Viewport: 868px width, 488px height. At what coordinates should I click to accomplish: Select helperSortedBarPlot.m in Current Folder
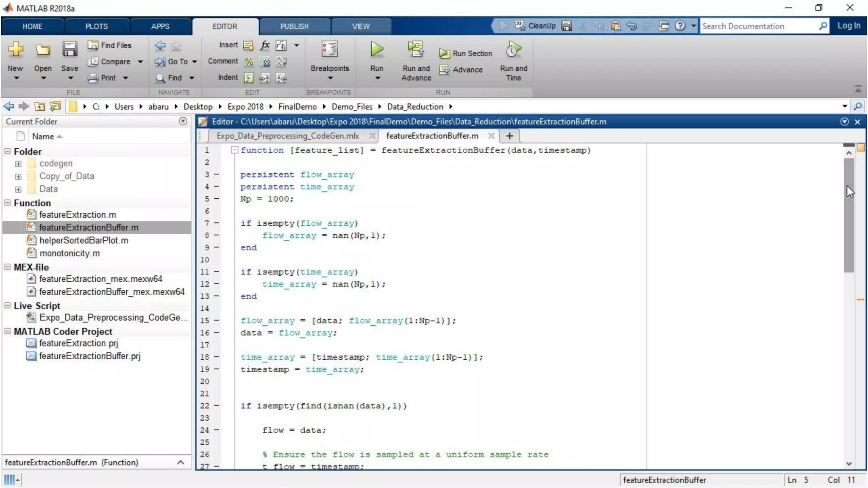click(x=83, y=240)
